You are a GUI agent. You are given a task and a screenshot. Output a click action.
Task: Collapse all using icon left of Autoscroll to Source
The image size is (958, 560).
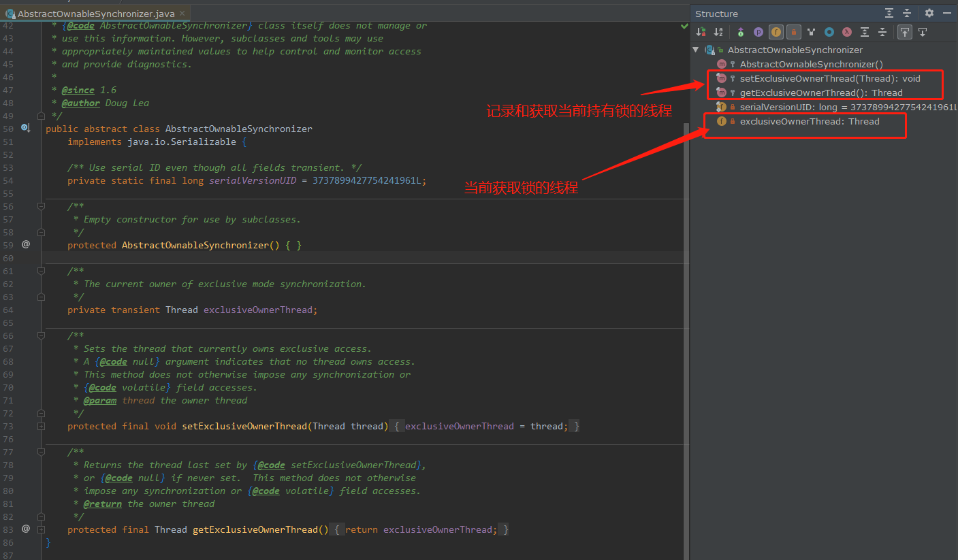882,32
